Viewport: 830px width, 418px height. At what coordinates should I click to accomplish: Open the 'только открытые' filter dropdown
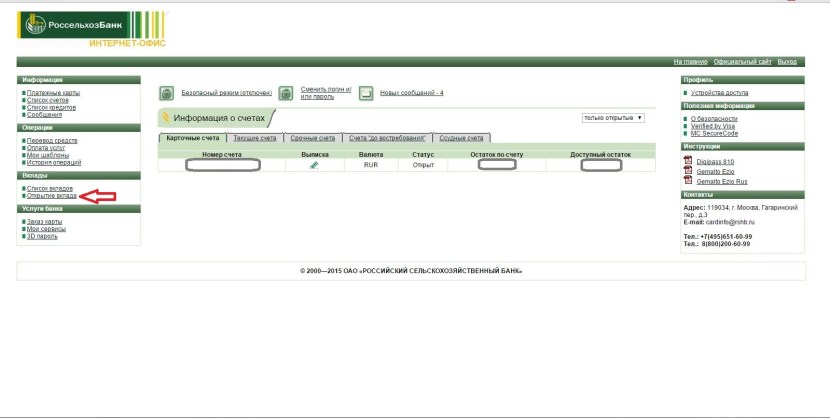pyautogui.click(x=613, y=118)
